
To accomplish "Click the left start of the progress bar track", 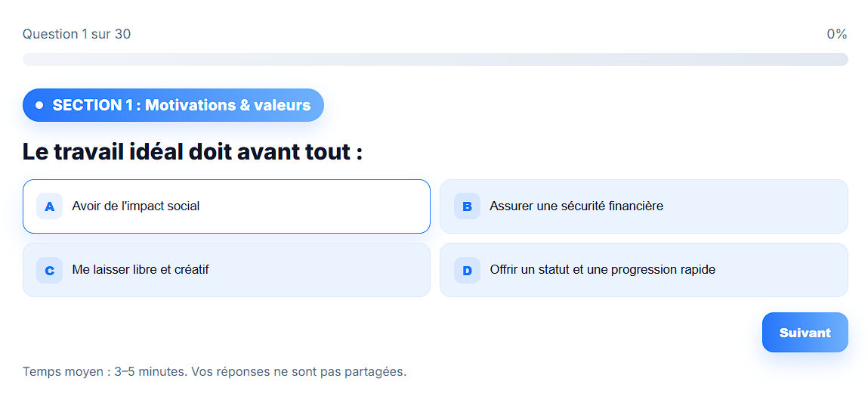I will [27, 60].
